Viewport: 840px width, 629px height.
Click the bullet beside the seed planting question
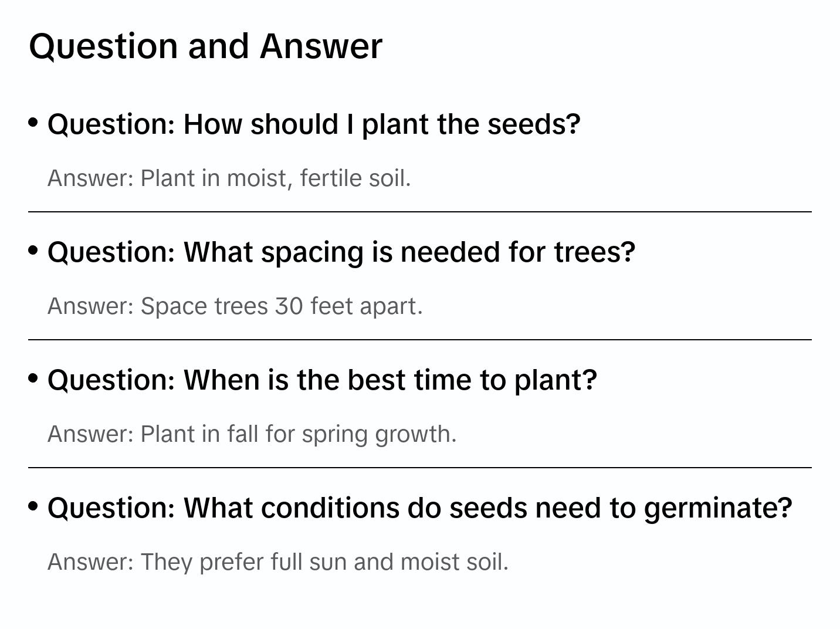coord(33,122)
